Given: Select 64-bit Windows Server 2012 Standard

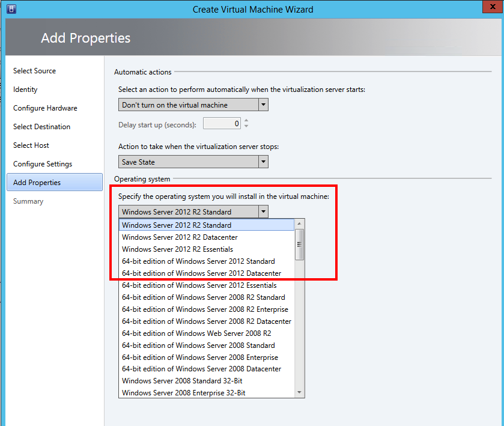Looking at the screenshot, I should click(x=207, y=261).
